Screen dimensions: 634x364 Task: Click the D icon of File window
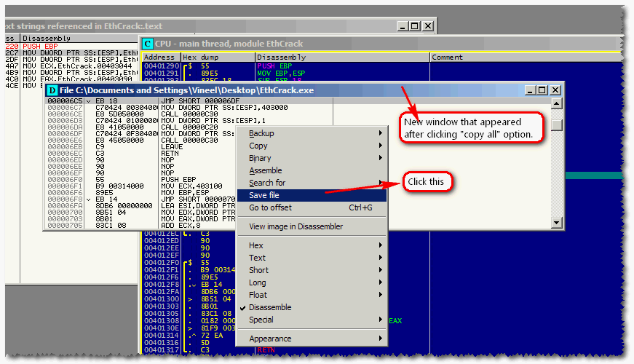pyautogui.click(x=52, y=90)
